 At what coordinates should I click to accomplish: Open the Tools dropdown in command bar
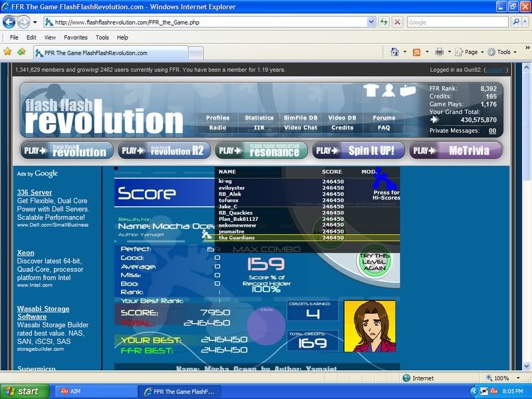tap(502, 52)
